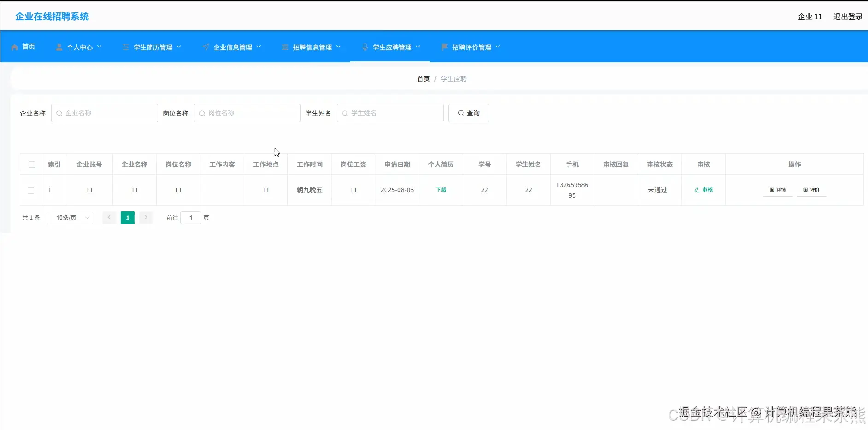Click the 企业 11 user name
This screenshot has height=430, width=868.
[x=810, y=17]
